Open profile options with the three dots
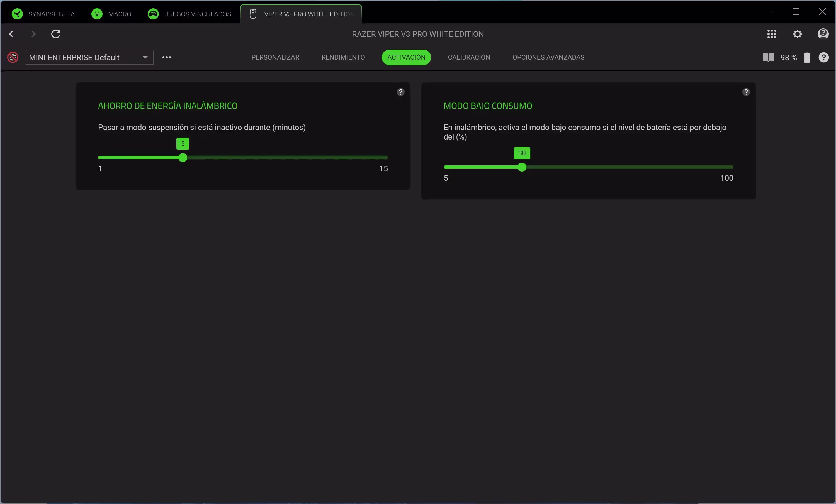 (x=167, y=57)
